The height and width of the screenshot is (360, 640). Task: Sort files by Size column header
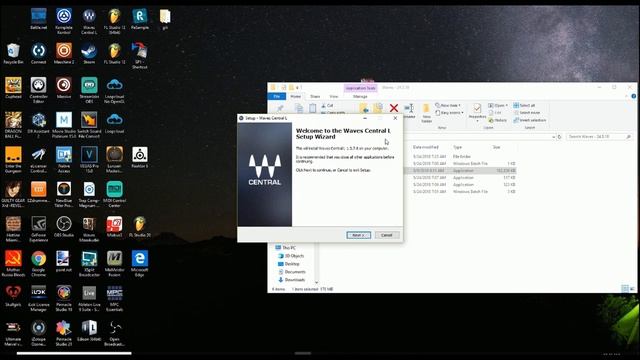coord(496,147)
